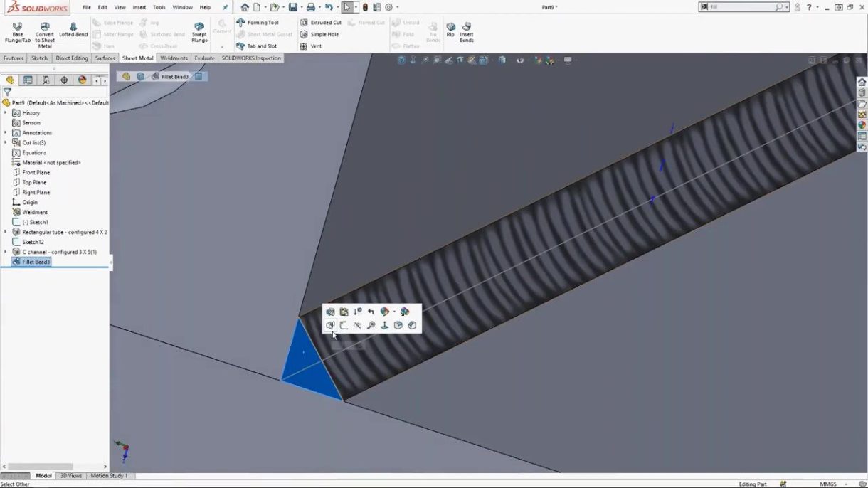Open the Options dropdown arrow
The height and width of the screenshot is (488, 868).
click(x=397, y=7)
